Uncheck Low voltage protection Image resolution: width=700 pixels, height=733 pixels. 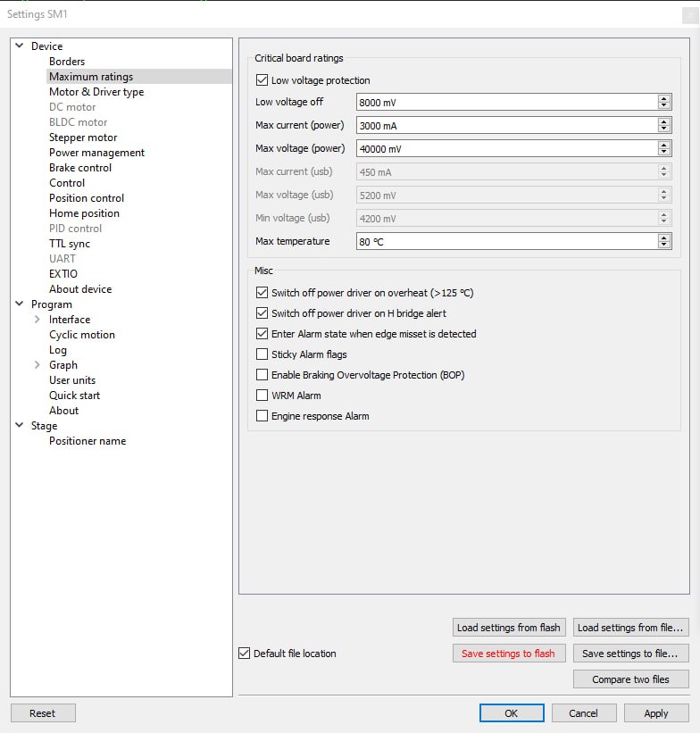[262, 80]
